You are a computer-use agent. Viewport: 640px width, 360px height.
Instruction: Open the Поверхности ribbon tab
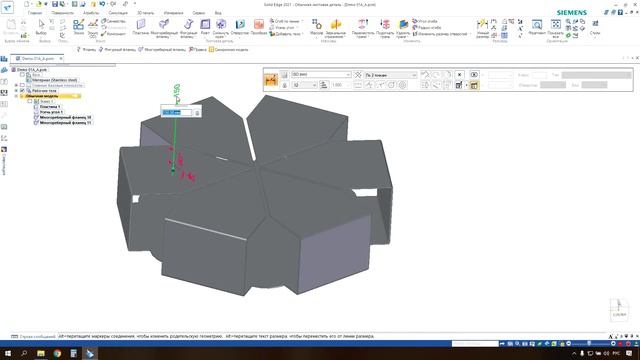tap(62, 13)
